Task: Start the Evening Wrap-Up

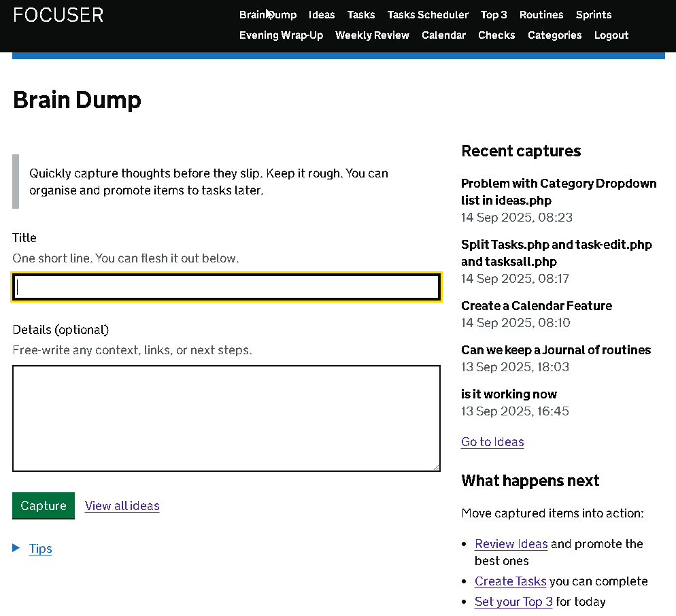Action: click(x=281, y=35)
